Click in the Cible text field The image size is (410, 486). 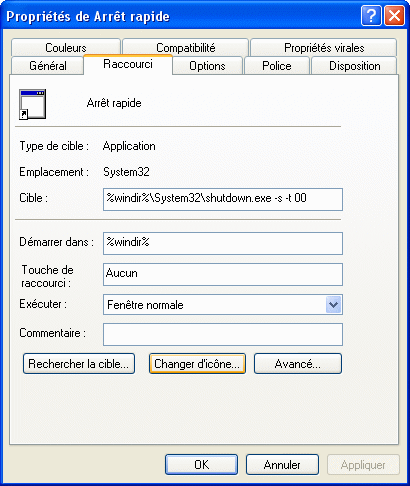click(x=223, y=199)
